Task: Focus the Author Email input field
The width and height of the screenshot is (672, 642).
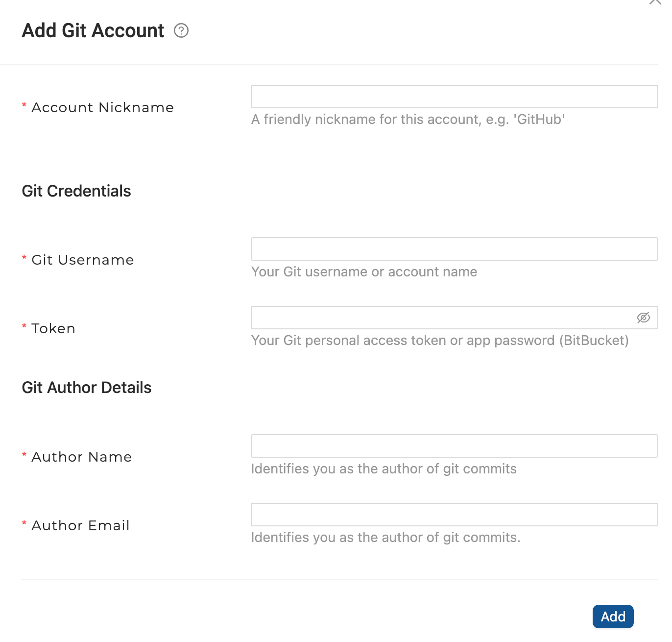Action: tap(454, 515)
